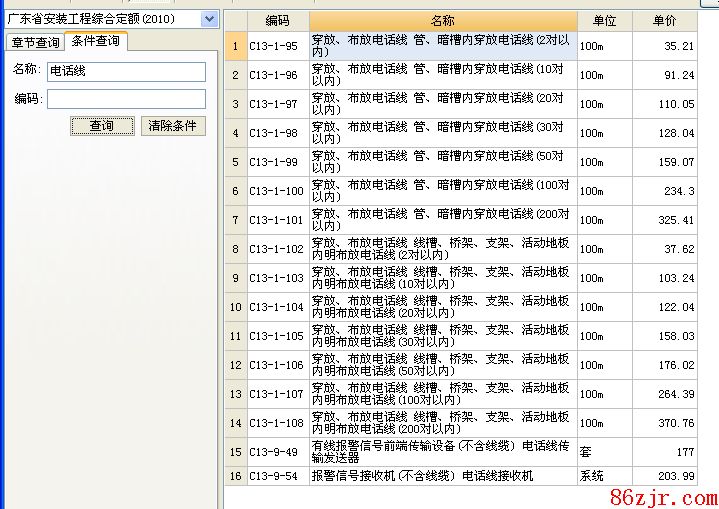The width and height of the screenshot is (719, 509).
Task: Click the 编码 column header
Action: [277, 21]
